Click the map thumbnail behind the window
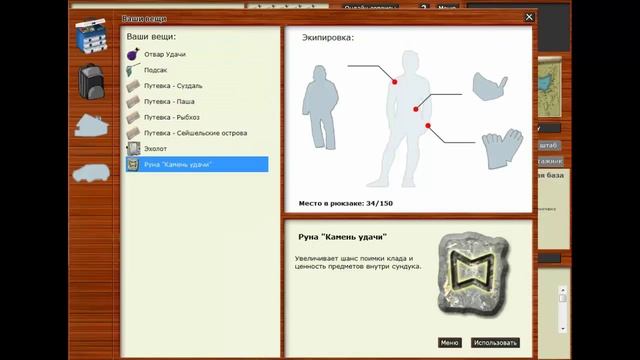Viewport: 640px width, 360px height. tap(549, 88)
